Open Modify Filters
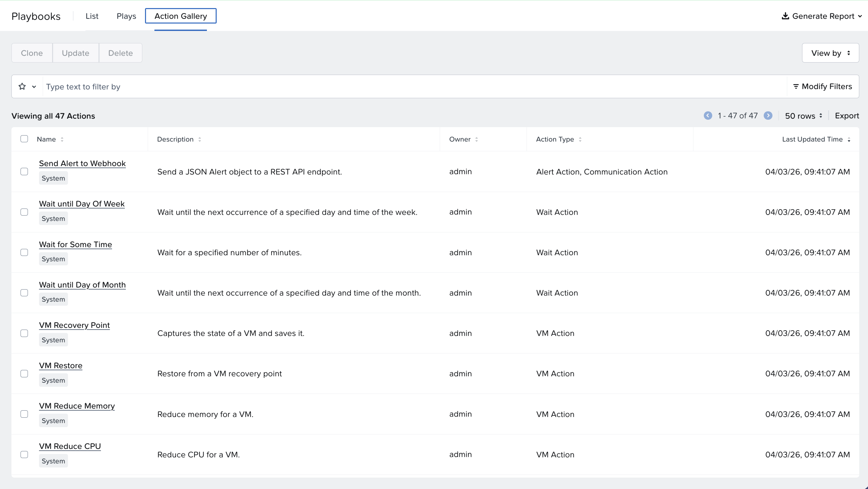The width and height of the screenshot is (868, 489). (823, 86)
